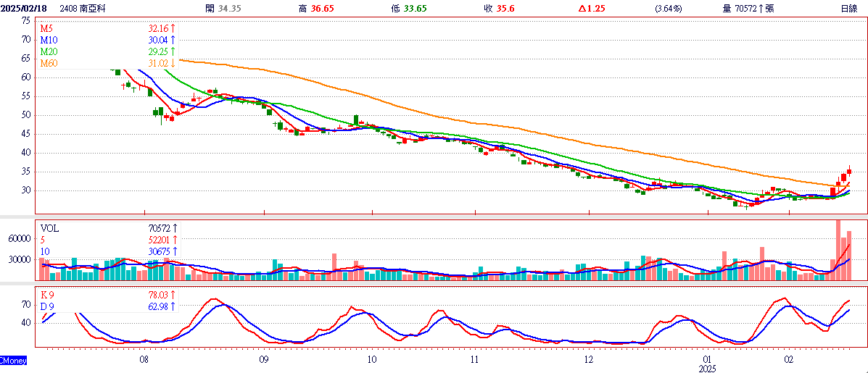868x373 pixels.
Task: Click the VOL legend label
Action: (x=49, y=227)
